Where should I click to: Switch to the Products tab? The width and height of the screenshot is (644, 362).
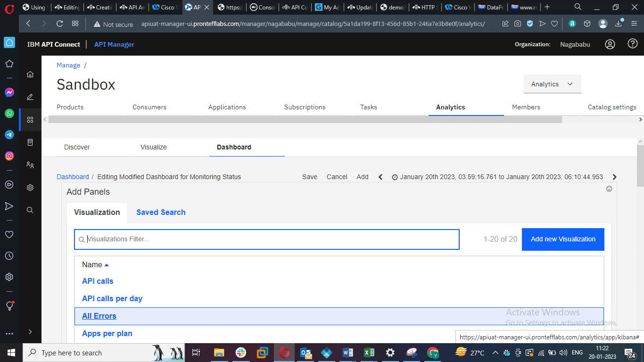pyautogui.click(x=70, y=107)
